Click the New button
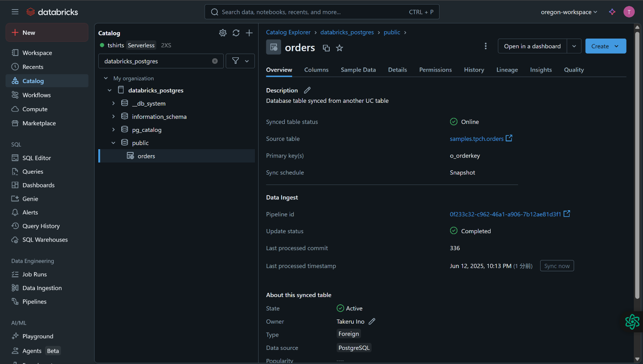The height and width of the screenshot is (364, 643). 47,33
